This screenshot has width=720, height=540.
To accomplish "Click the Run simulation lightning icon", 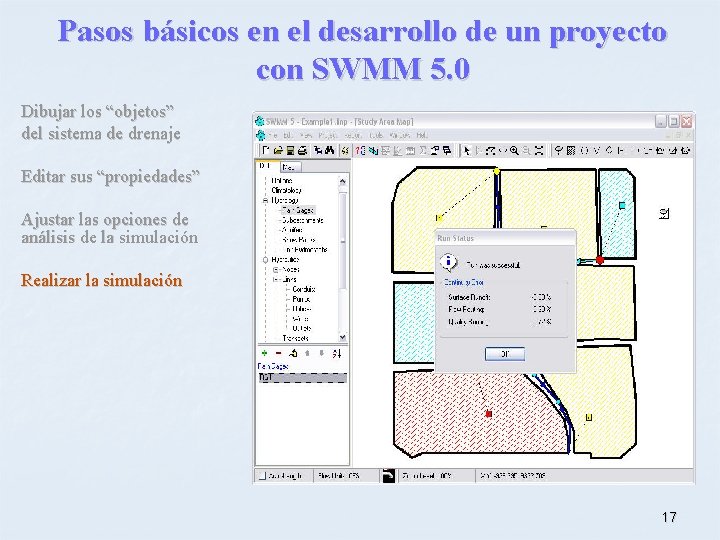I will [x=345, y=151].
